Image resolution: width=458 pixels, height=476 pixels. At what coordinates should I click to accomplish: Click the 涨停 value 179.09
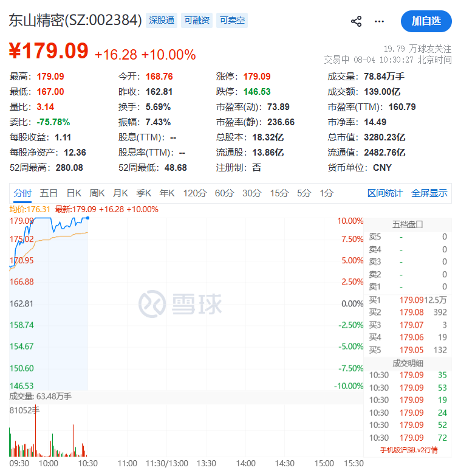click(x=257, y=77)
